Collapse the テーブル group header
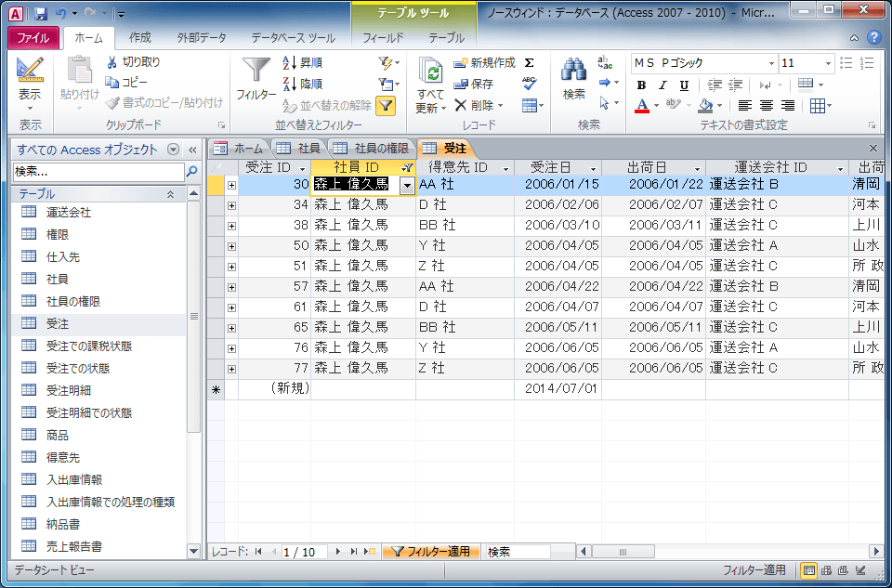The height and width of the screenshot is (588, 892). point(170,194)
